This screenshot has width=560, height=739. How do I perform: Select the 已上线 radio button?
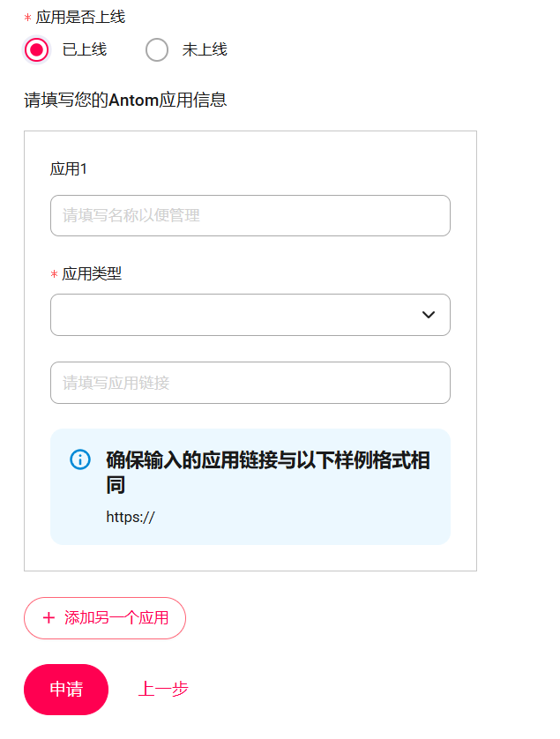pyautogui.click(x=37, y=50)
